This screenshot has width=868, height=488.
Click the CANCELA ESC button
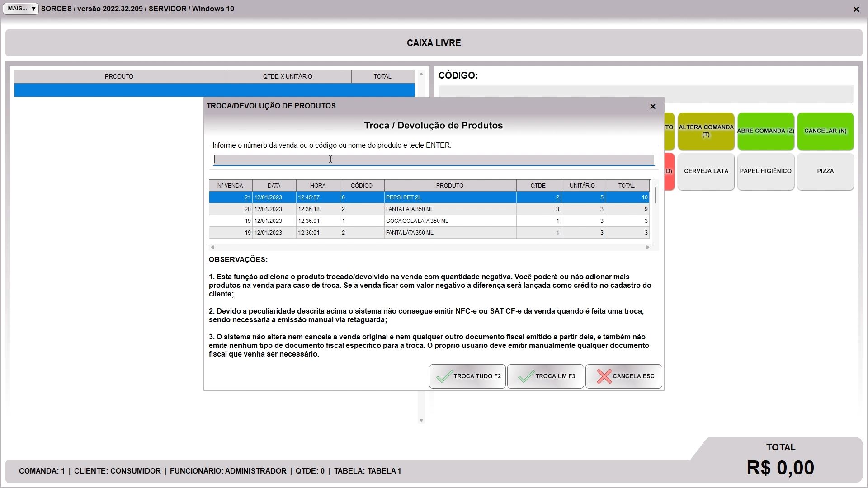point(623,376)
